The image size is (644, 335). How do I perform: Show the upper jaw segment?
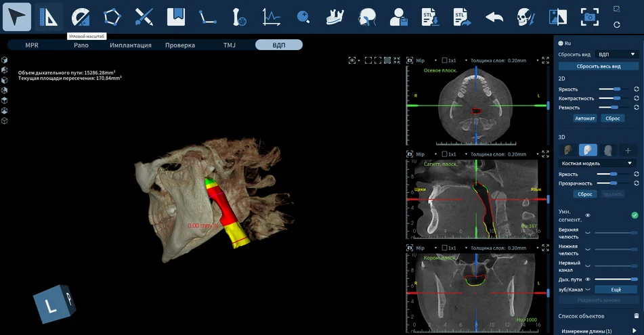[588, 233]
